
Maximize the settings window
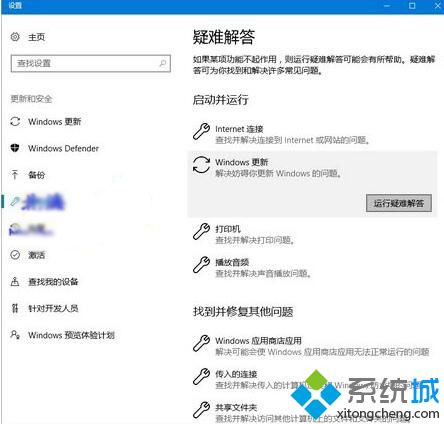412,6
